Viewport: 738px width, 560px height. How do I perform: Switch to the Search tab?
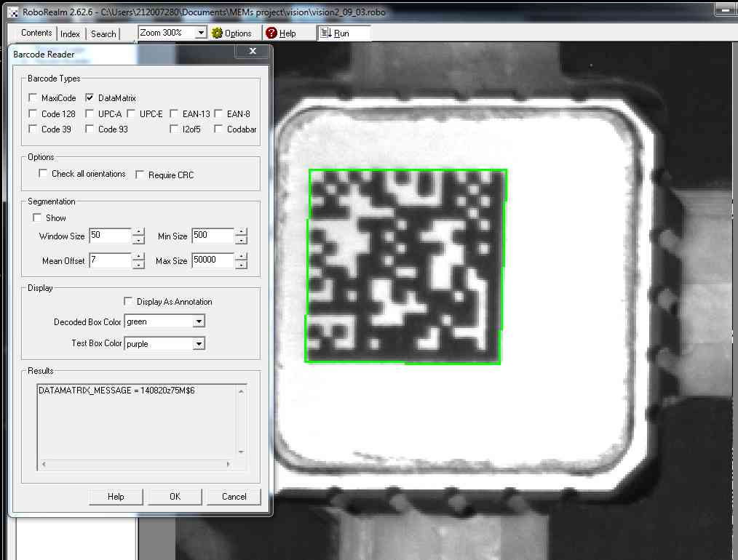[x=103, y=34]
